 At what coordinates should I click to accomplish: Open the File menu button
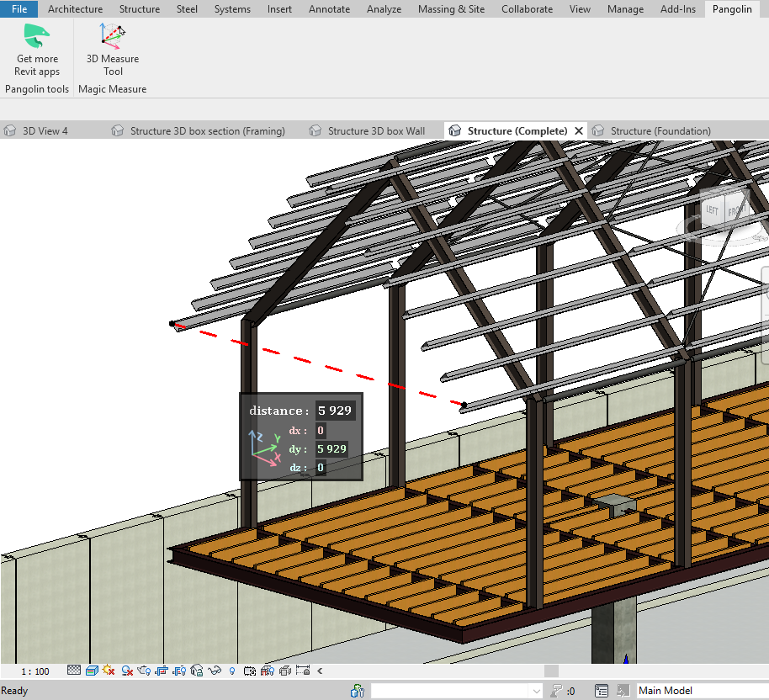coord(19,9)
